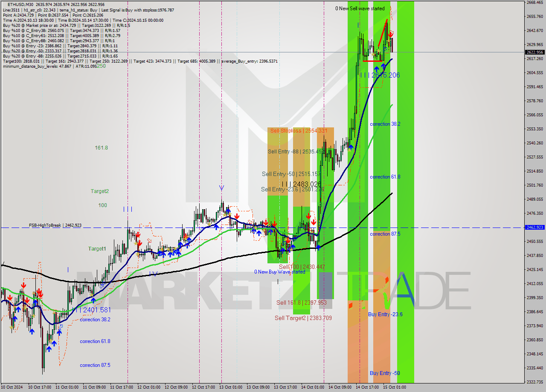Select the '10 Oct 17:00' time axis label
Image resolution: width=546 pixels, height=392 pixels.
[x=39, y=387]
